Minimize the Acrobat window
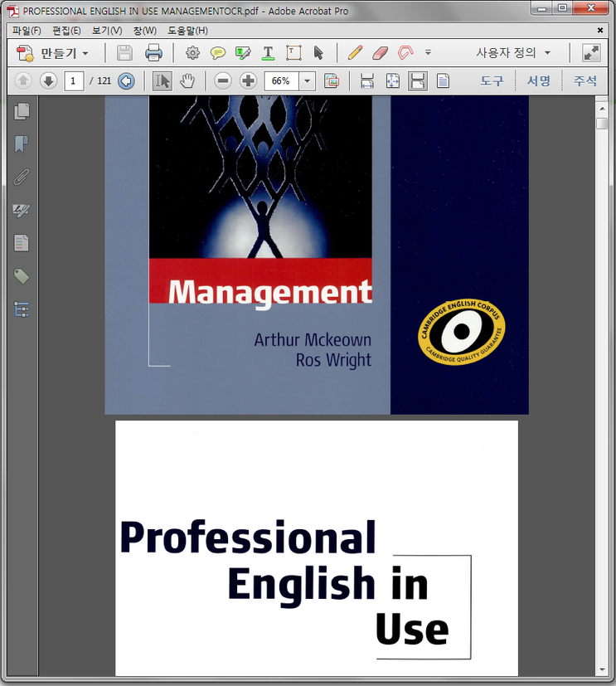Image resolution: width=616 pixels, height=686 pixels. pos(542,7)
